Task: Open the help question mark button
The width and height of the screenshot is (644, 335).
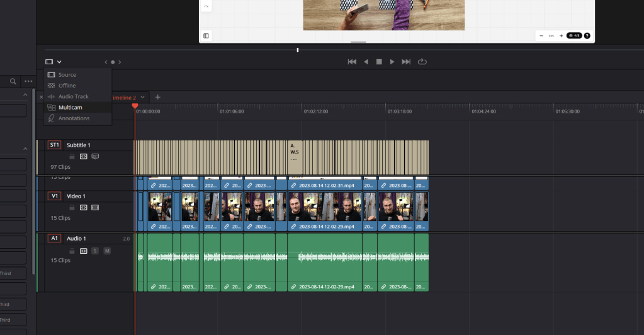Action: 587,36
